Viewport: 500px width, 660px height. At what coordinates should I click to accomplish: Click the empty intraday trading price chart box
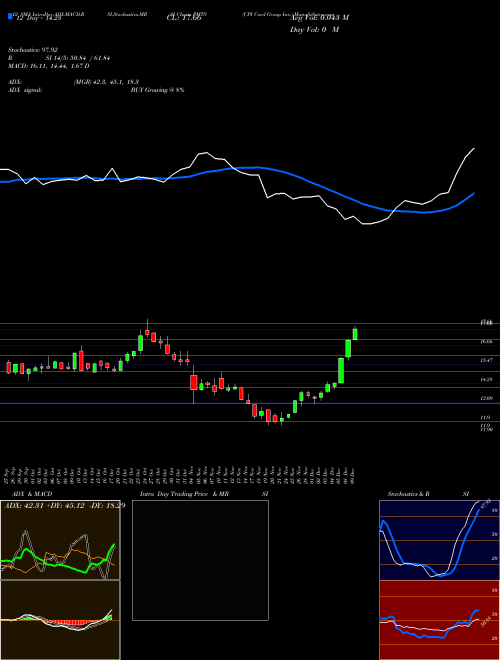click(x=200, y=560)
